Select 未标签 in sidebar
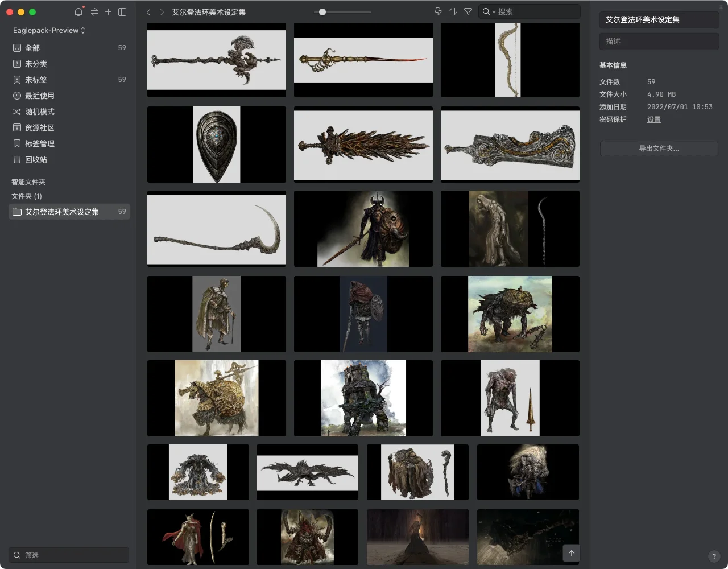 69,80
